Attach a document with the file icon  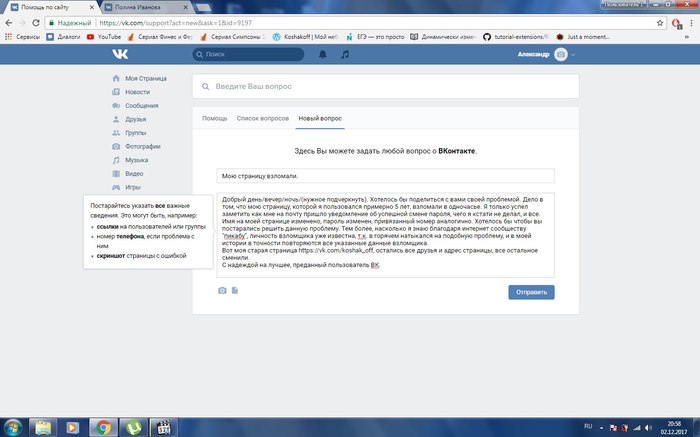coord(234,291)
